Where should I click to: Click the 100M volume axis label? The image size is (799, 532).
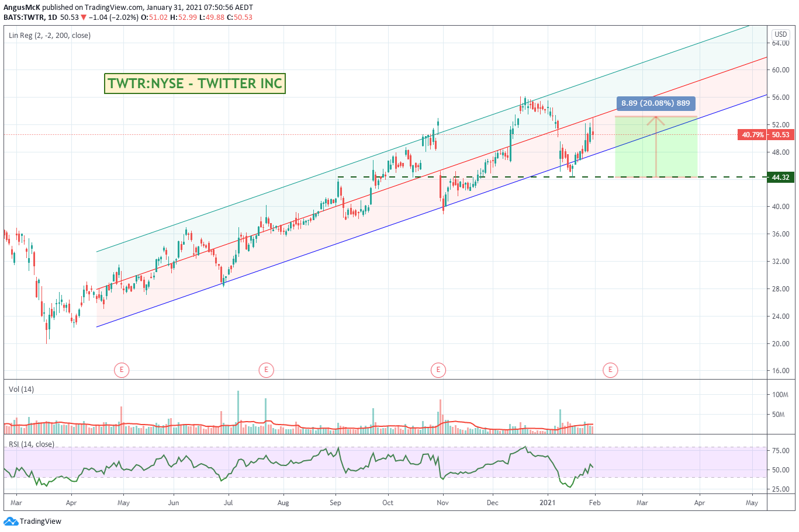(x=780, y=395)
